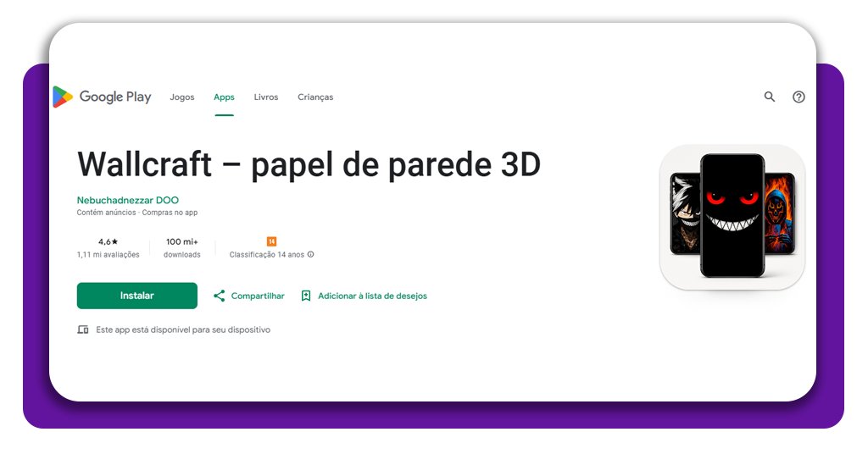
Task: Click the Classificação 14 anos label
Action: [x=267, y=254]
